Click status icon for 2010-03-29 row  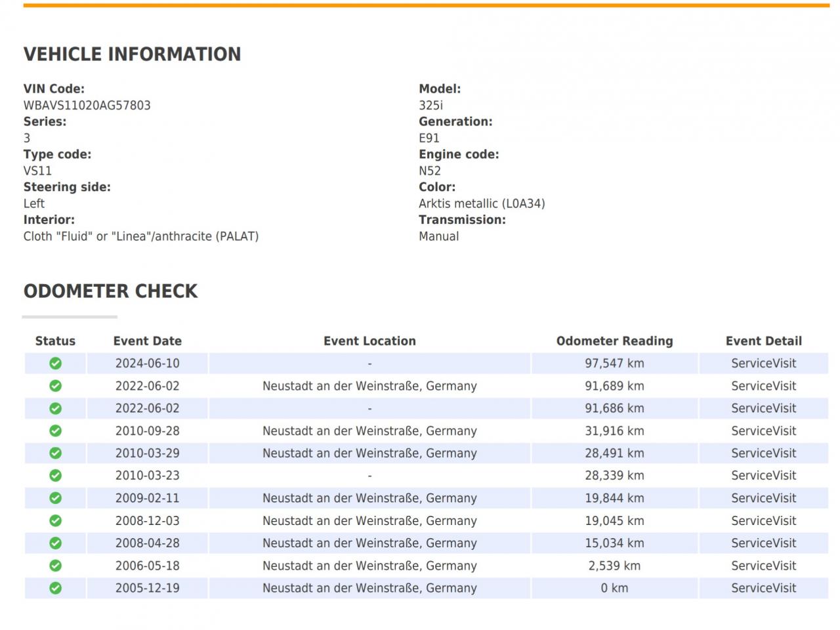56,453
